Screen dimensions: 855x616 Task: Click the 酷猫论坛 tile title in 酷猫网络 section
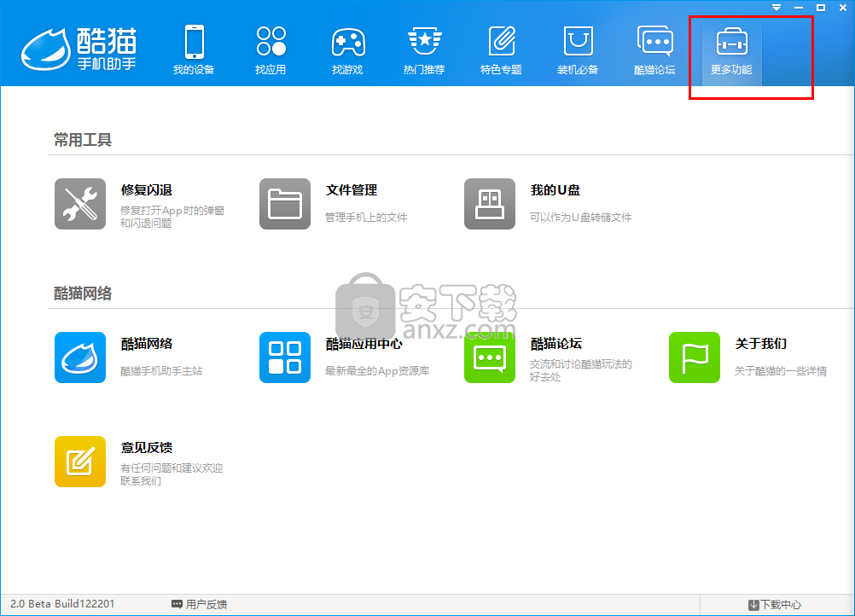[556, 344]
